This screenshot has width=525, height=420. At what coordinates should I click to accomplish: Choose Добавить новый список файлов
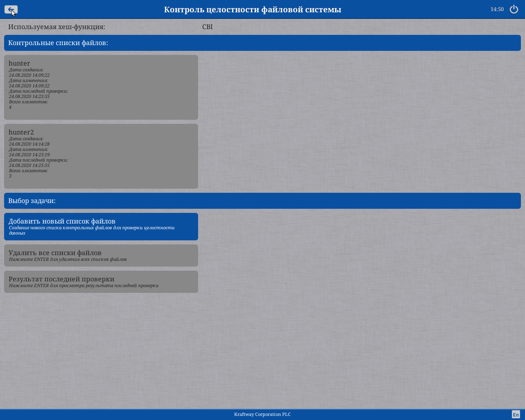click(101, 226)
